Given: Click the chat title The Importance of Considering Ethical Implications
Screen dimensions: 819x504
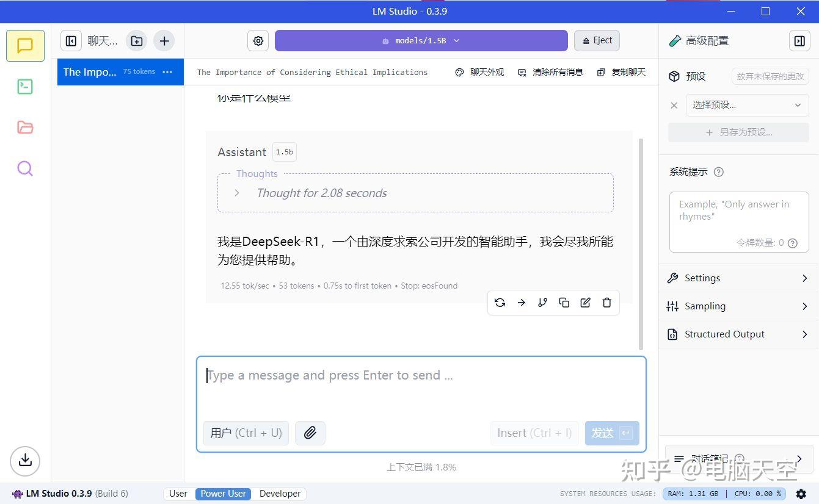Looking at the screenshot, I should click(312, 72).
